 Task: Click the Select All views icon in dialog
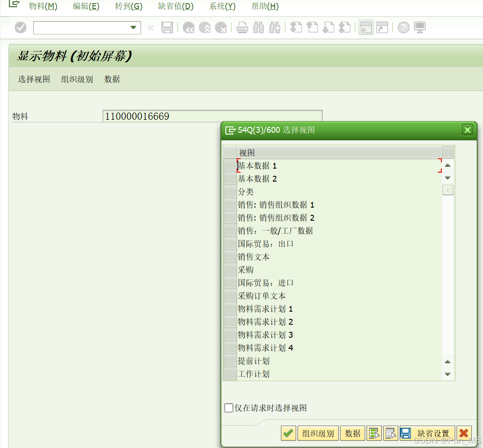click(x=374, y=433)
